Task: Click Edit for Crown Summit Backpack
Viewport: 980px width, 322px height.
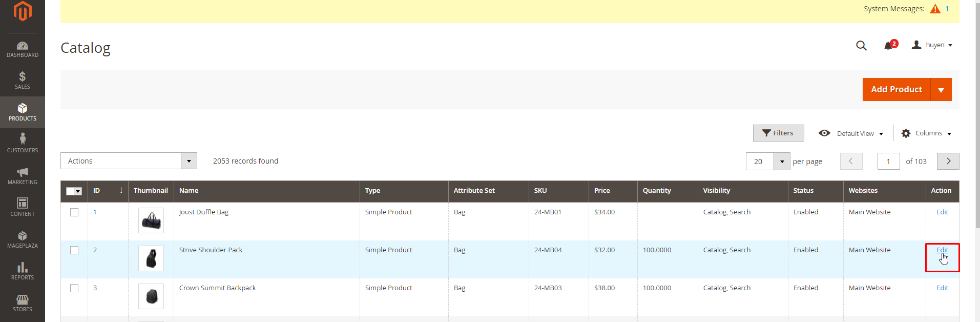Action: pos(942,288)
